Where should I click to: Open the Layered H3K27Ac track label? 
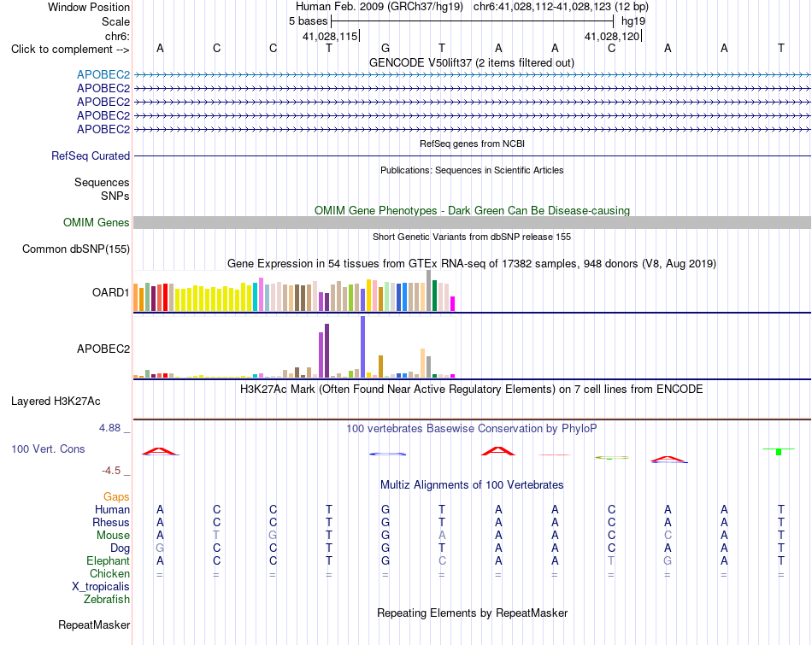point(56,402)
